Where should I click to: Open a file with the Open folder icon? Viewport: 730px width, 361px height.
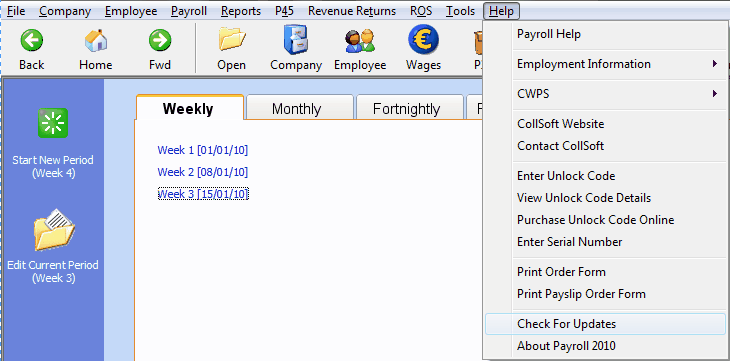pyautogui.click(x=231, y=39)
